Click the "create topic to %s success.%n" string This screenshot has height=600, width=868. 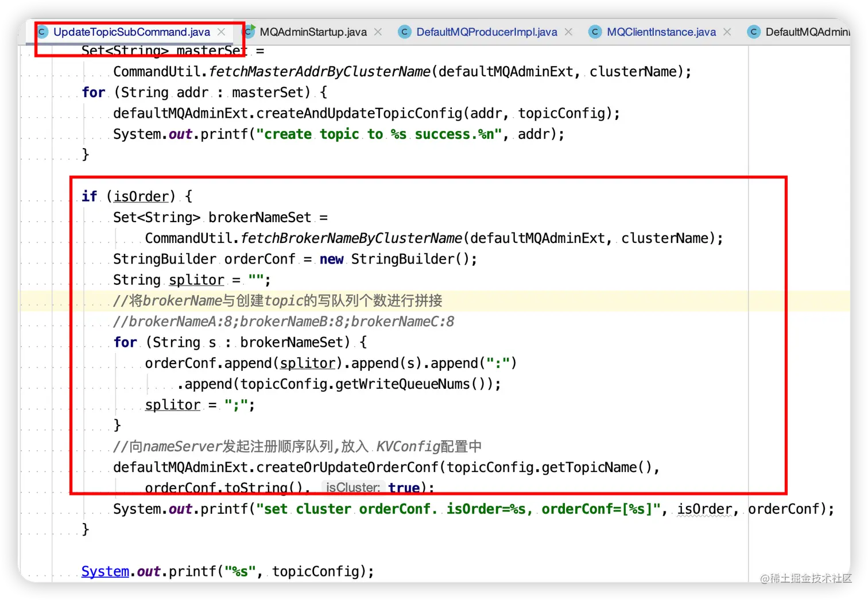(379, 134)
